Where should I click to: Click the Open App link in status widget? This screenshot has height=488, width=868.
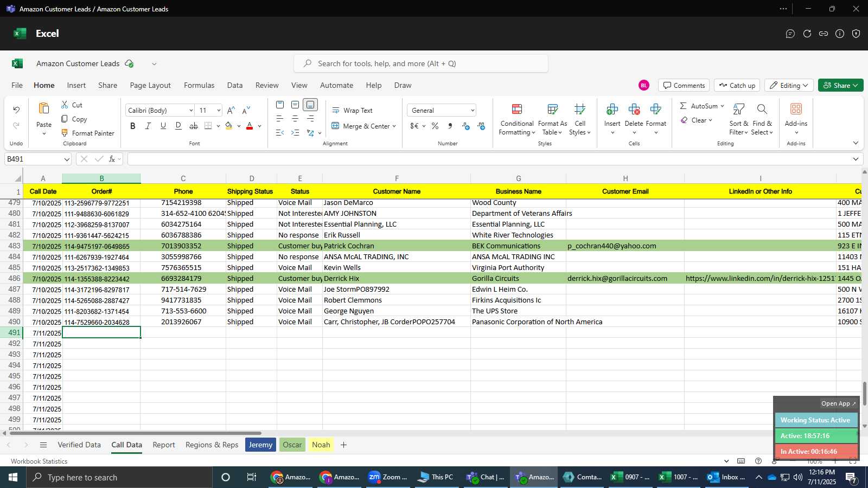[838, 403]
